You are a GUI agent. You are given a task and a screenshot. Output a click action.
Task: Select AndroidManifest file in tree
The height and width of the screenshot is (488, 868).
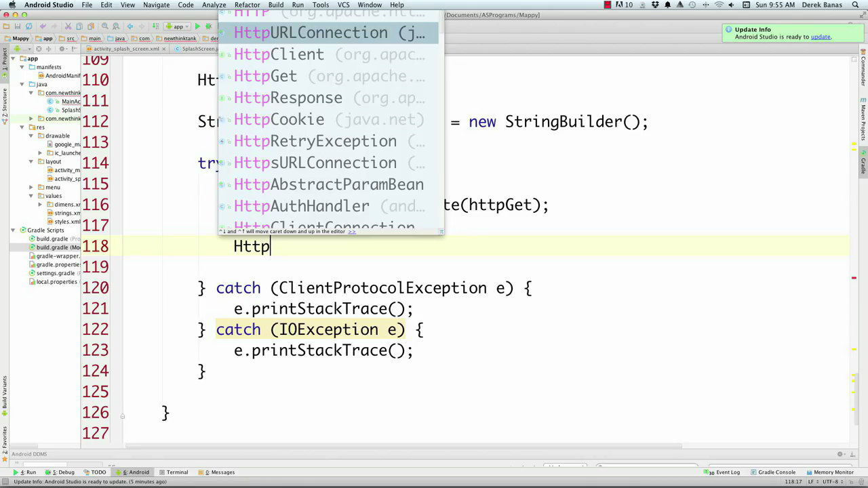59,76
